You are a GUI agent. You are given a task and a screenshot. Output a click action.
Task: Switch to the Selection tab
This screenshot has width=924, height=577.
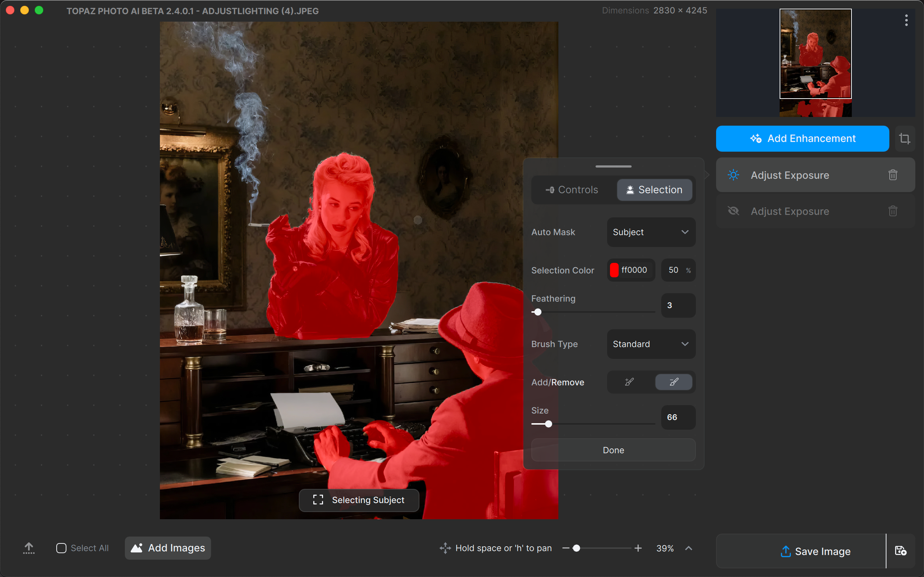[654, 190]
